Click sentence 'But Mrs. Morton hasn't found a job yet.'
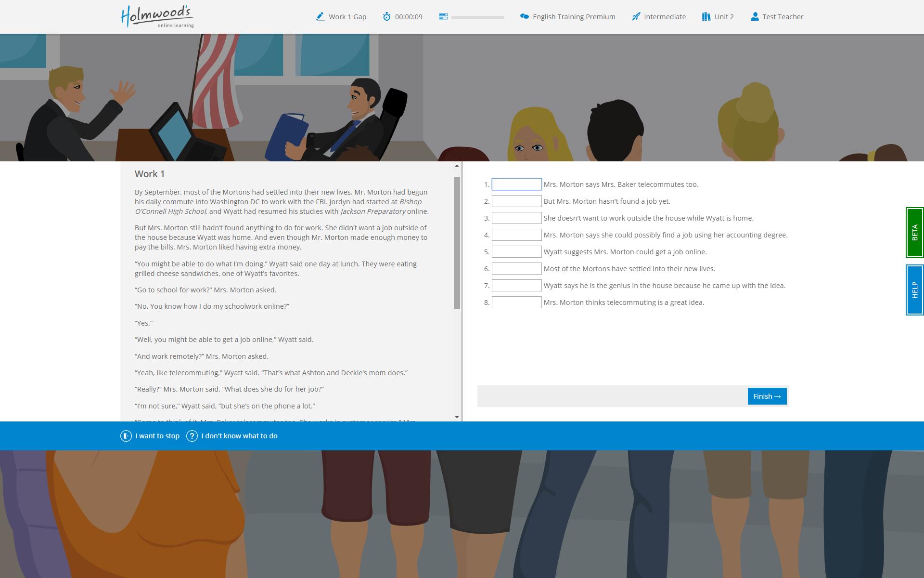Image resolution: width=924 pixels, height=578 pixels. 607,201
